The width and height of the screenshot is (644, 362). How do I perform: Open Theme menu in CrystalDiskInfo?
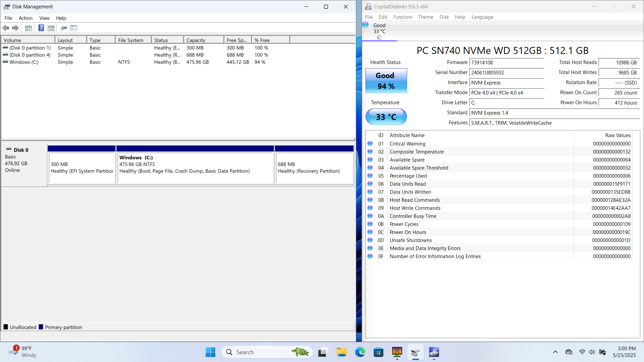(x=426, y=17)
